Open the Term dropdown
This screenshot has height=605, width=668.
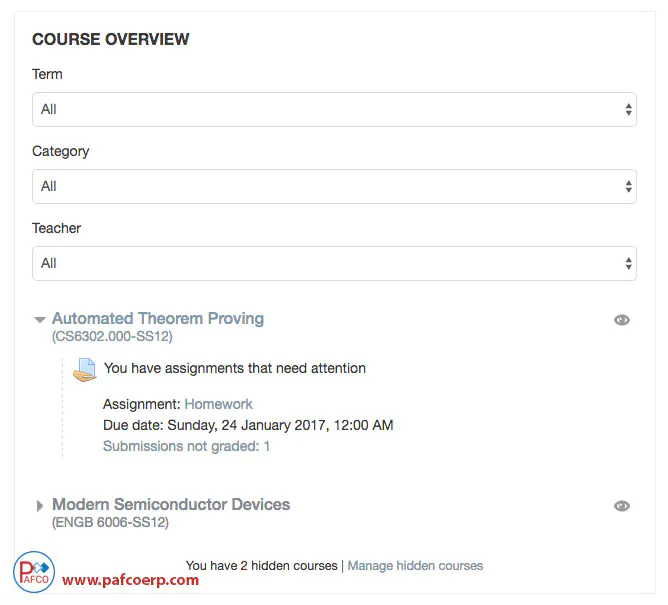pos(334,109)
